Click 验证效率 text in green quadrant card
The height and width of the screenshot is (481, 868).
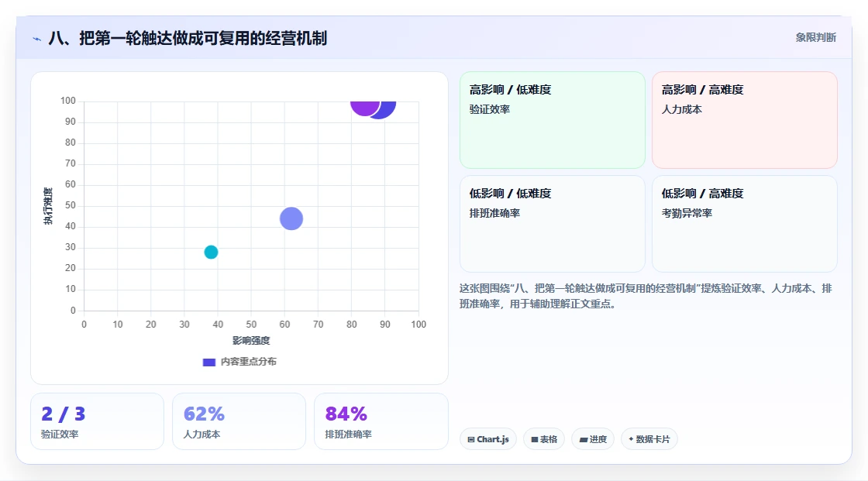pyautogui.click(x=489, y=109)
